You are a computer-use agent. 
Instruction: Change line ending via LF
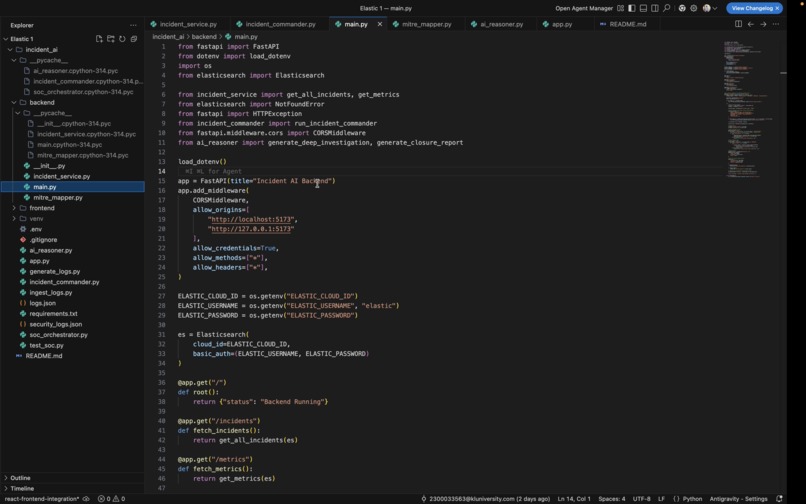(x=661, y=499)
